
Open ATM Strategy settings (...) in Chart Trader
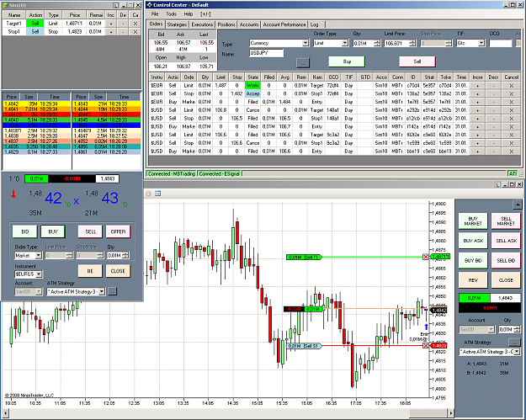pos(513,343)
